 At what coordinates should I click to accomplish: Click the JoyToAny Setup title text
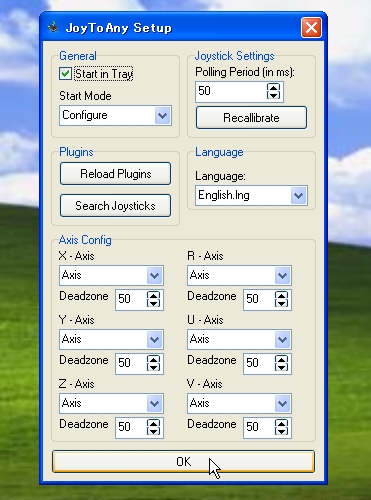pos(119,28)
